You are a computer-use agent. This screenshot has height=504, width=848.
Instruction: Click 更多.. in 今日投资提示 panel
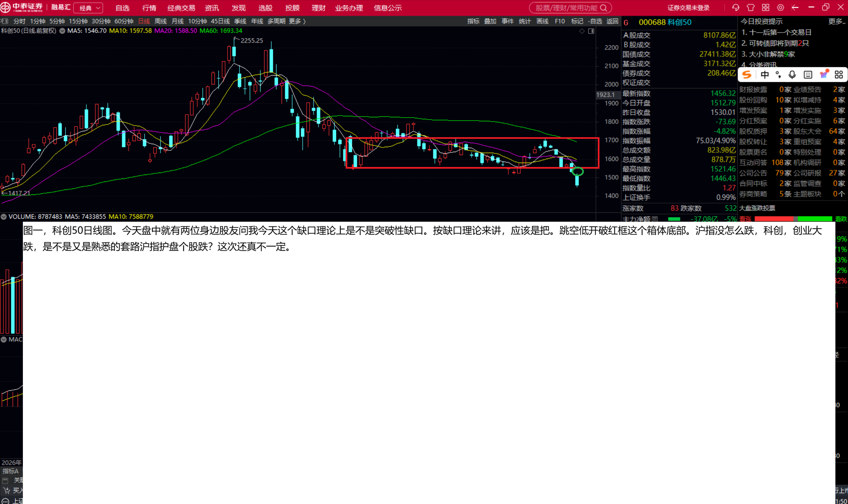pos(836,22)
